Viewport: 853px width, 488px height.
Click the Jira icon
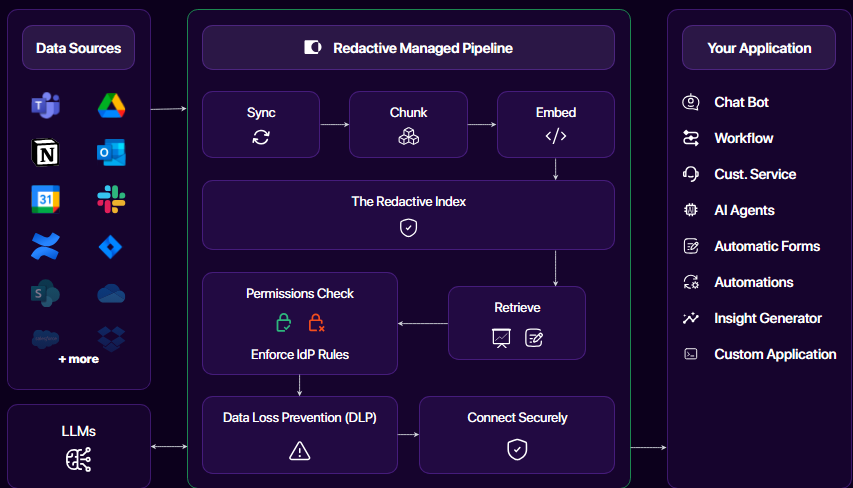(111, 246)
